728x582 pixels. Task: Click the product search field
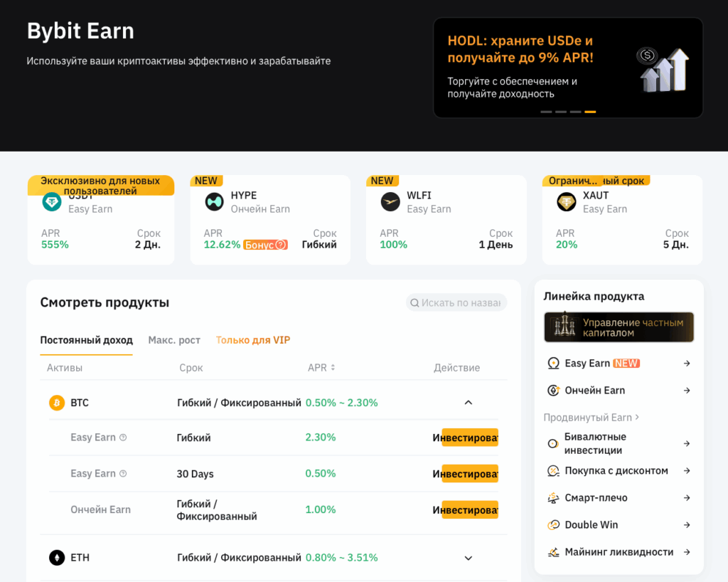(459, 303)
